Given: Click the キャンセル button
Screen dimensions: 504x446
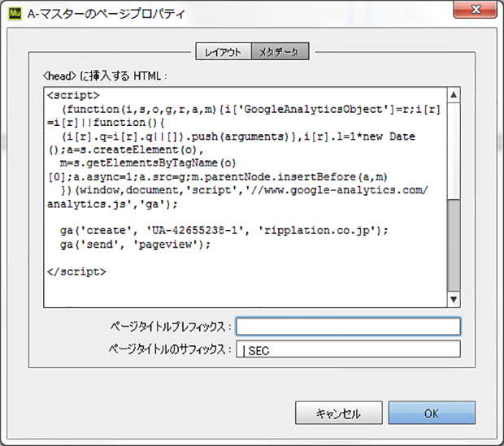Looking at the screenshot, I should tap(338, 413).
